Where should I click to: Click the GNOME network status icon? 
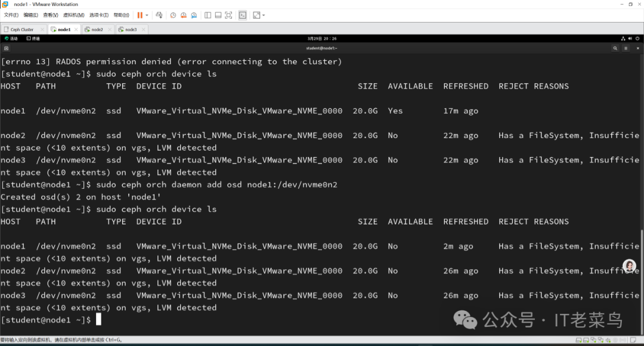click(623, 39)
